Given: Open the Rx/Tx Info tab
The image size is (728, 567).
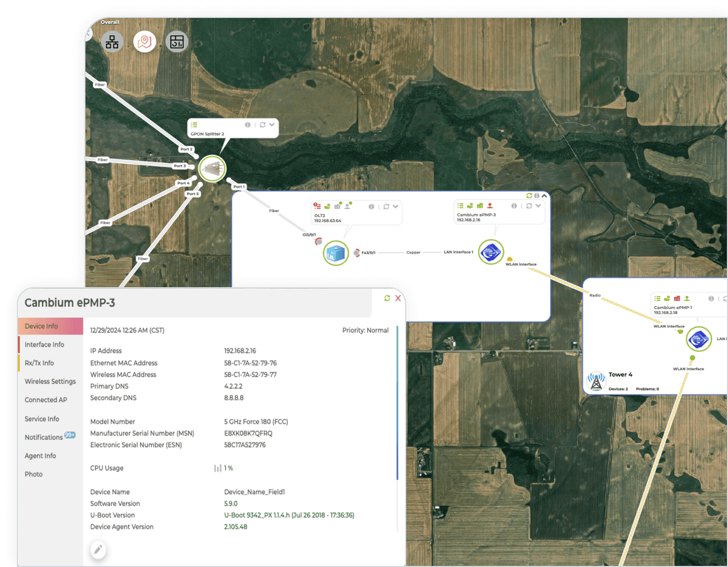Looking at the screenshot, I should click(x=51, y=363).
